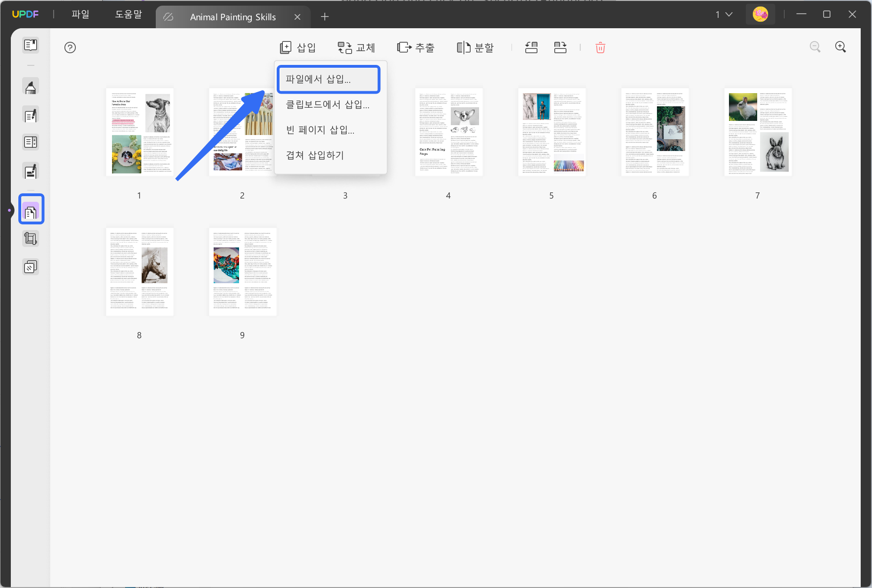Close the Animal Painting Skills tab
Image resolution: width=872 pixels, height=588 pixels.
[297, 17]
